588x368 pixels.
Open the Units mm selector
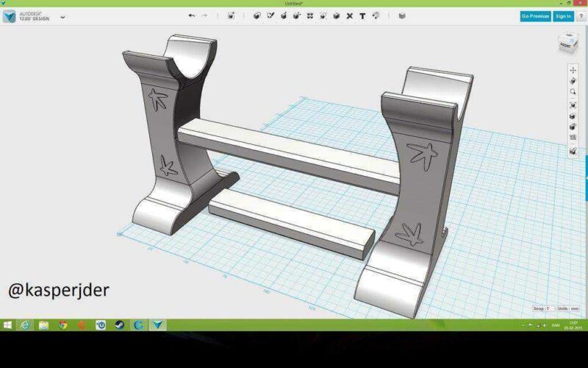click(568, 308)
